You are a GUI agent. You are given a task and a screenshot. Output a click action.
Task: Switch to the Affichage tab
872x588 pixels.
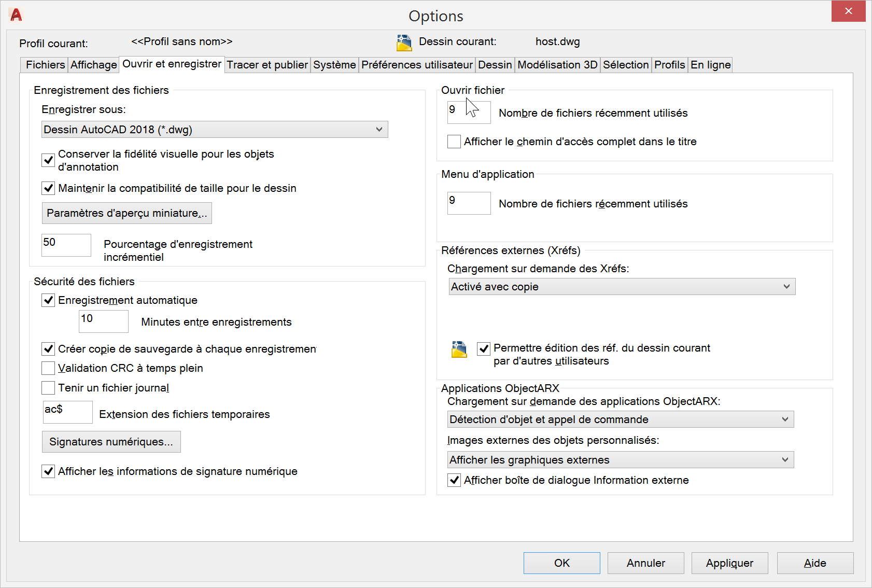93,65
